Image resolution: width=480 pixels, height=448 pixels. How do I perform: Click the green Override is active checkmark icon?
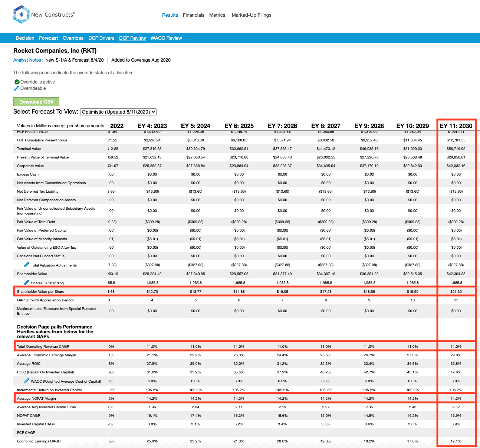(17, 82)
